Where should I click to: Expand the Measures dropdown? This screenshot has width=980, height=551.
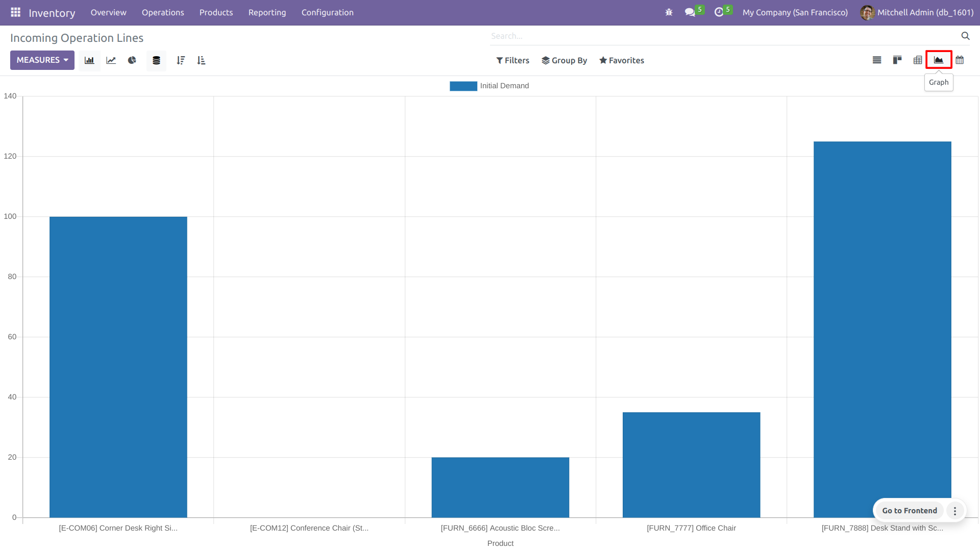pyautogui.click(x=42, y=60)
